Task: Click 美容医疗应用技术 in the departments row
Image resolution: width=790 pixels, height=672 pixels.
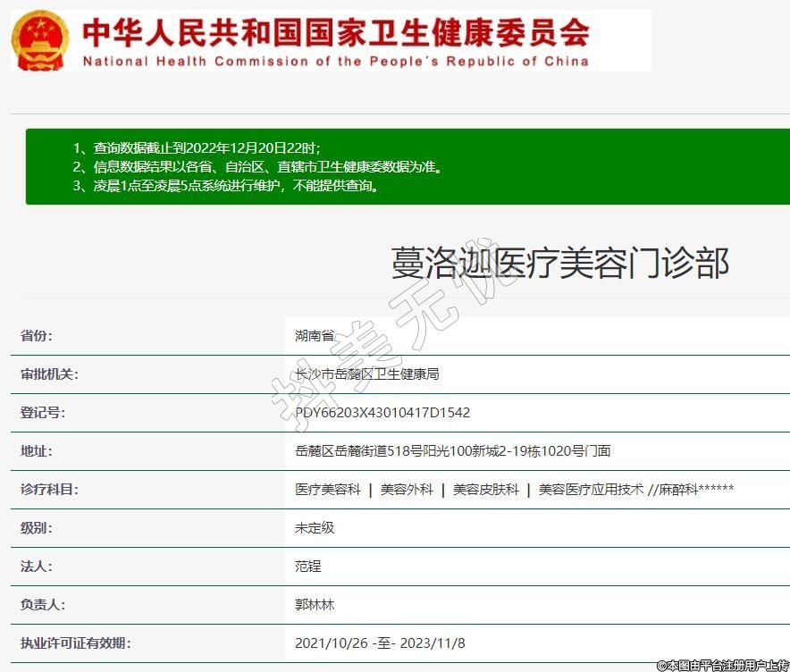Action: [591, 490]
